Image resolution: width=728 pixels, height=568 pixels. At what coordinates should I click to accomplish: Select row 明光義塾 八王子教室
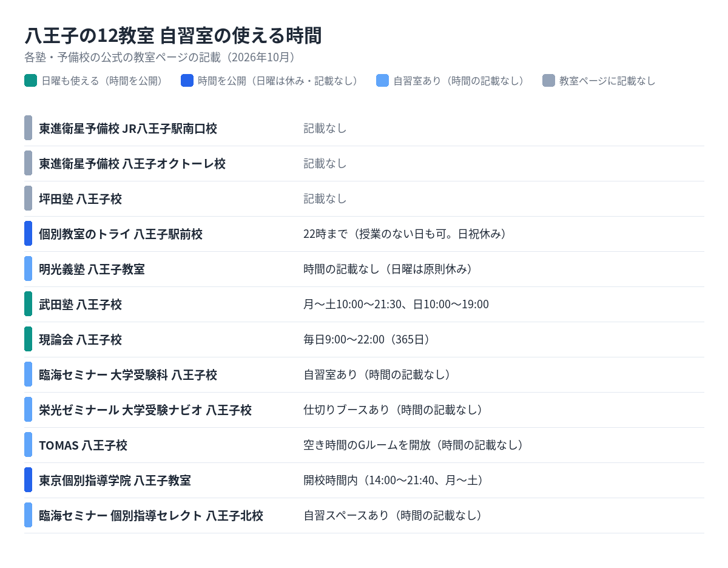[364, 269]
